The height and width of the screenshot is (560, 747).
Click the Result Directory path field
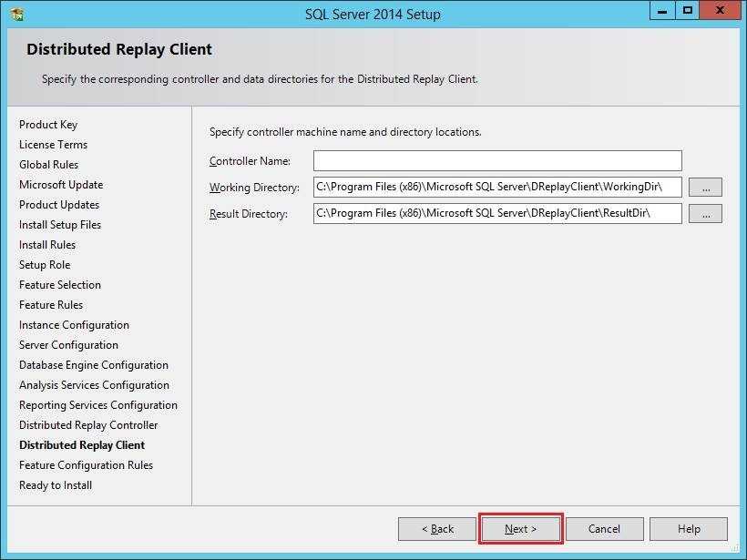pyautogui.click(x=497, y=213)
